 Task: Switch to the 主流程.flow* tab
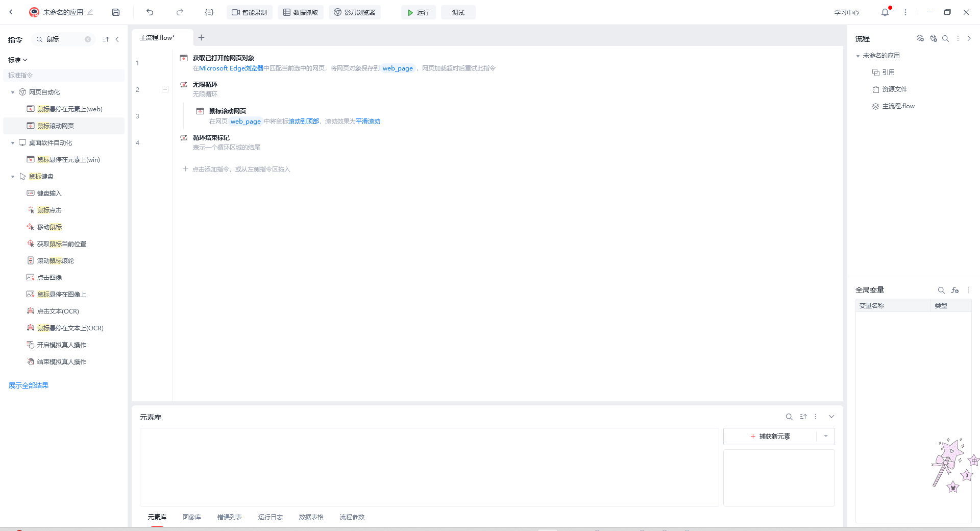(157, 38)
